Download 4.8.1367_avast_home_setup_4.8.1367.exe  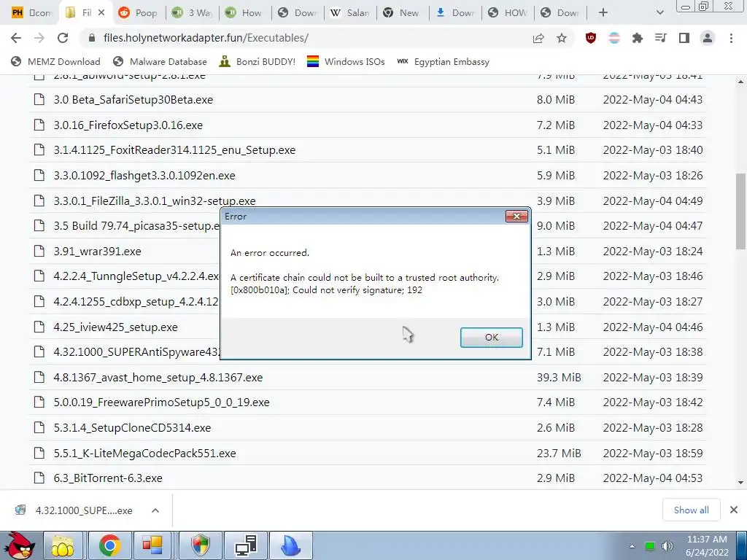pyautogui.click(x=158, y=378)
